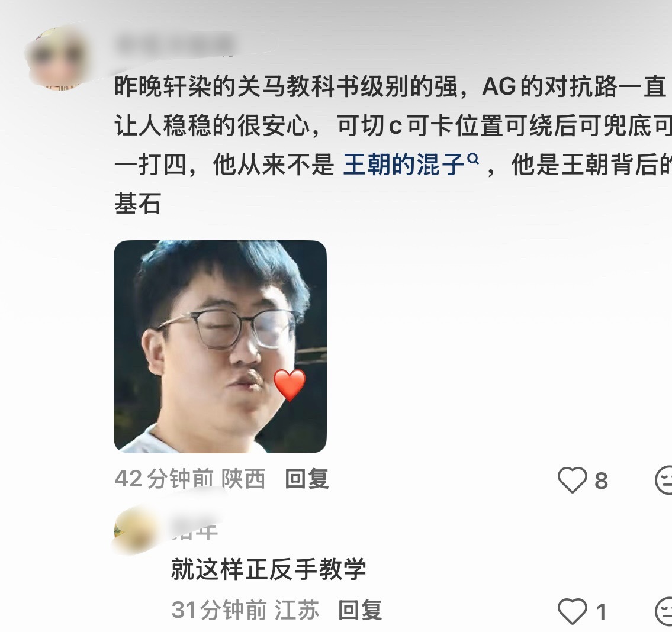The width and height of the screenshot is (672, 632).
Task: Open the search icon beside 王朝的混子
Action: (472, 159)
